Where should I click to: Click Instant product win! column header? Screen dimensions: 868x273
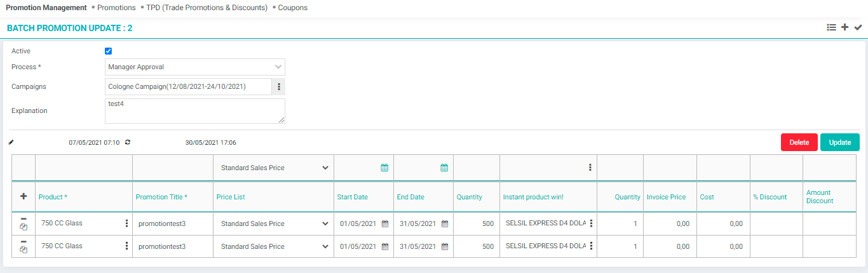tap(533, 197)
